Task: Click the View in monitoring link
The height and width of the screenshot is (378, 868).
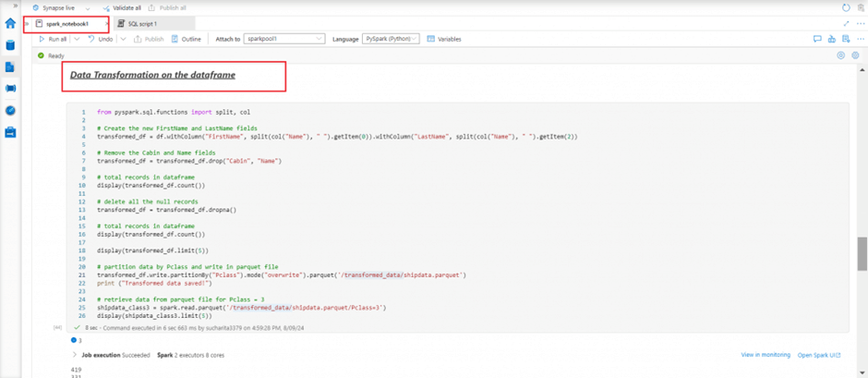Action: point(766,355)
